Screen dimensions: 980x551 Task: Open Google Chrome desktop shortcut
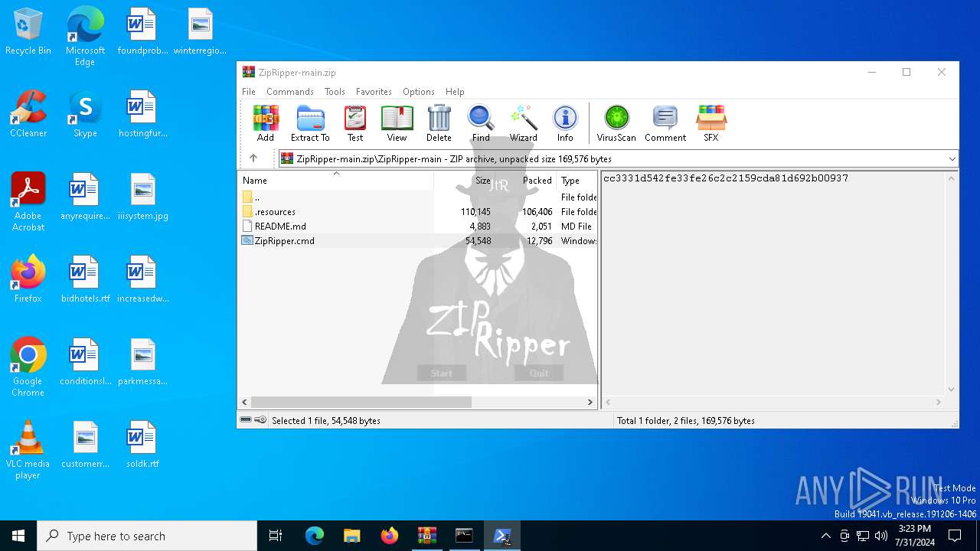tap(28, 367)
